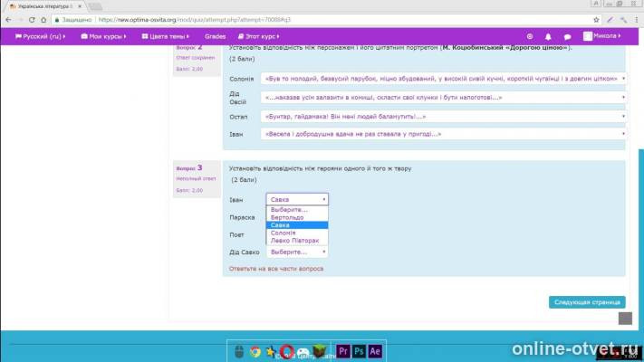This screenshot has height=362, width=644.
Task: Launch Adobe Premiere Pro from dock
Action: pos(343,351)
